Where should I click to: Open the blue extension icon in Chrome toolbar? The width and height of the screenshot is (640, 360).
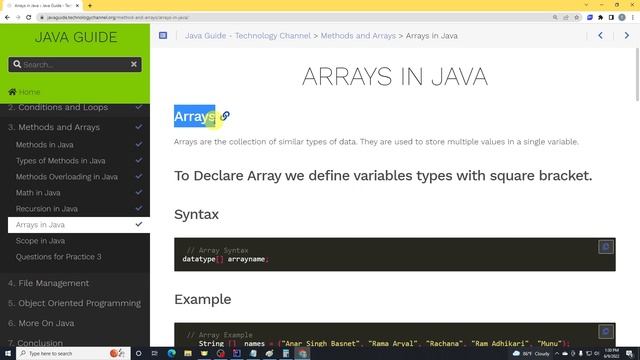tap(590, 18)
